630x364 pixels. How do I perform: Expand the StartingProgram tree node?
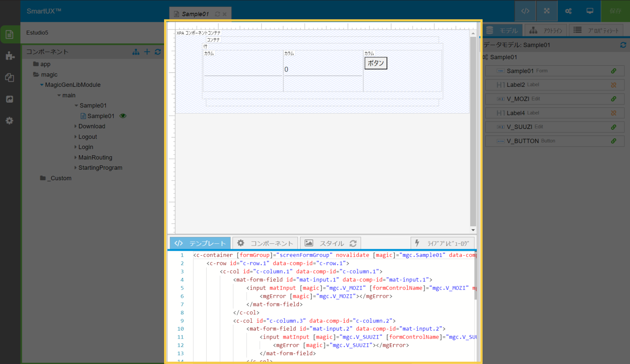[x=75, y=168]
